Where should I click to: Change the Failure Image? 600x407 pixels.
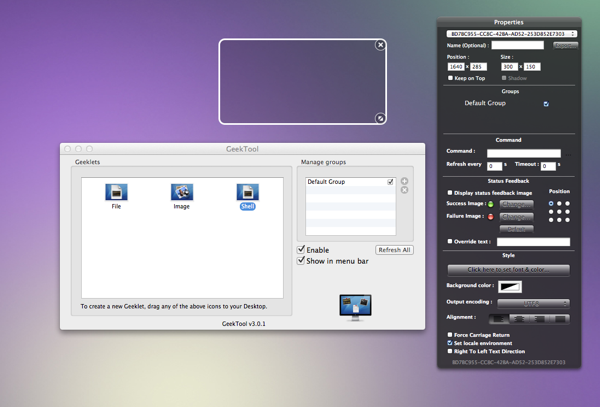pyautogui.click(x=517, y=217)
